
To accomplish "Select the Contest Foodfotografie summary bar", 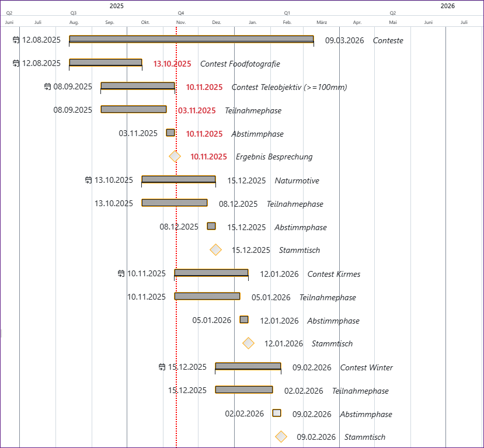I will [x=105, y=62].
